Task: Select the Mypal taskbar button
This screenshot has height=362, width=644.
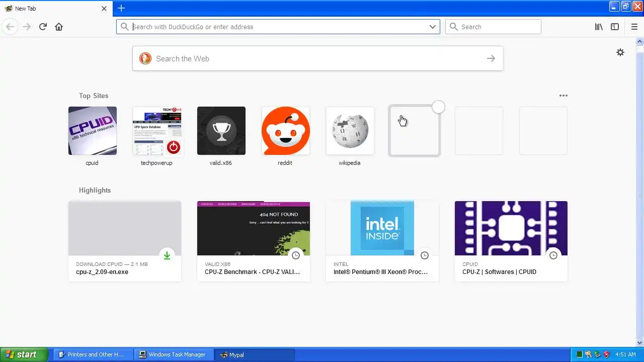Action: pyautogui.click(x=255, y=354)
